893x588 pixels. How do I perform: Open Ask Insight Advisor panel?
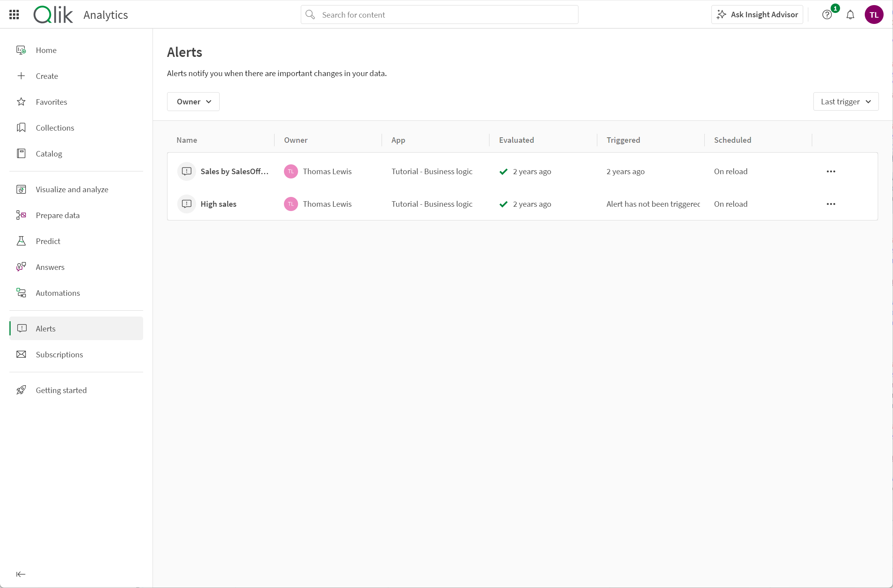point(757,15)
